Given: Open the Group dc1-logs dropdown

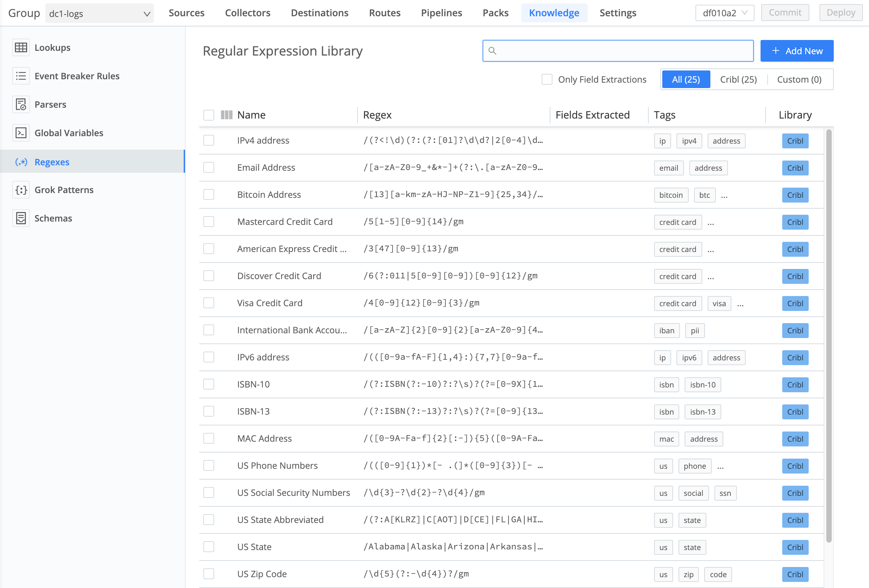Looking at the screenshot, I should (99, 14).
